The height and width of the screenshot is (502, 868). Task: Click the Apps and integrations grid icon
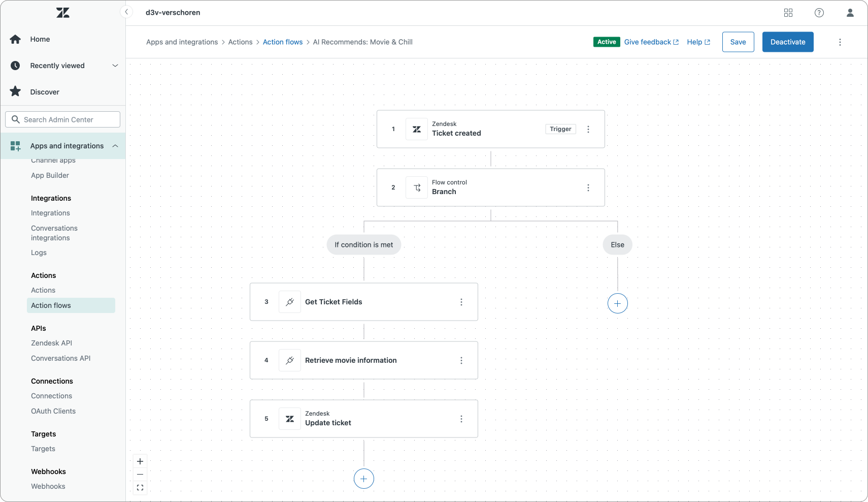tap(16, 146)
